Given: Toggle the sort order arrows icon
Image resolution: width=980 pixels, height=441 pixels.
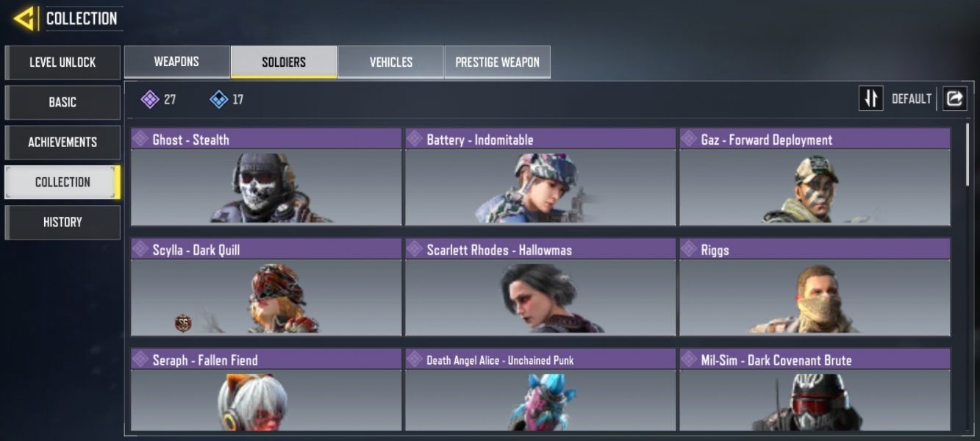Looking at the screenshot, I should tap(871, 98).
